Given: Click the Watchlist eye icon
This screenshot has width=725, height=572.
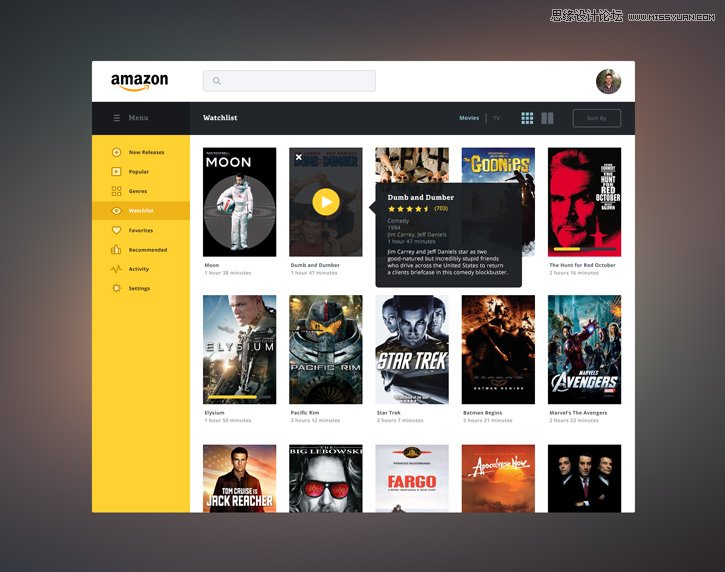Looking at the screenshot, I should click(x=117, y=211).
